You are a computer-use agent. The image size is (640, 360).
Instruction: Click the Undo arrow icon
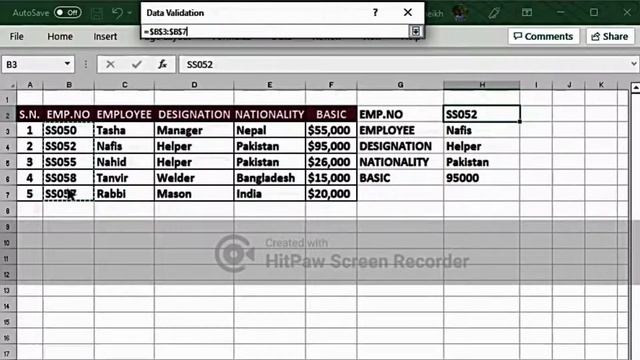point(117,13)
